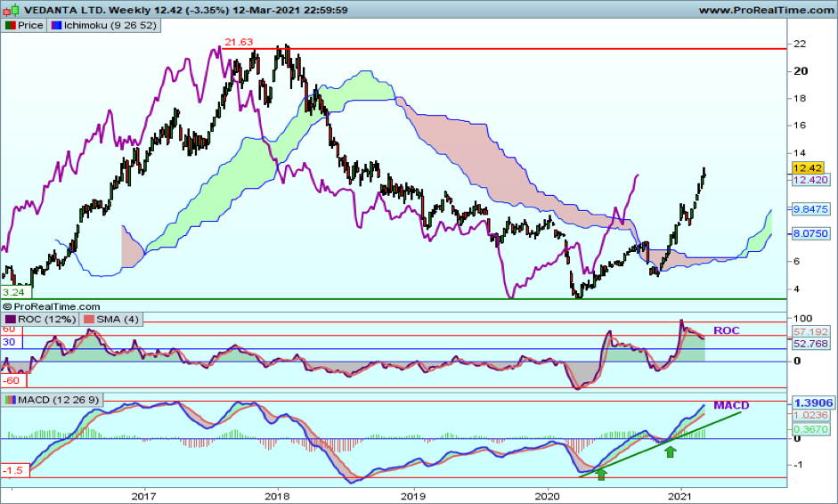Click the 4 price axis value
The width and height of the screenshot is (838, 504).
click(x=797, y=289)
